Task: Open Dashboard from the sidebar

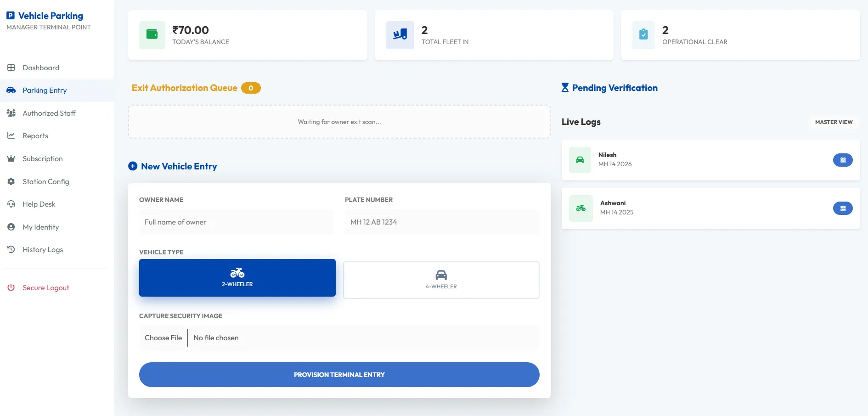Action: coord(41,68)
